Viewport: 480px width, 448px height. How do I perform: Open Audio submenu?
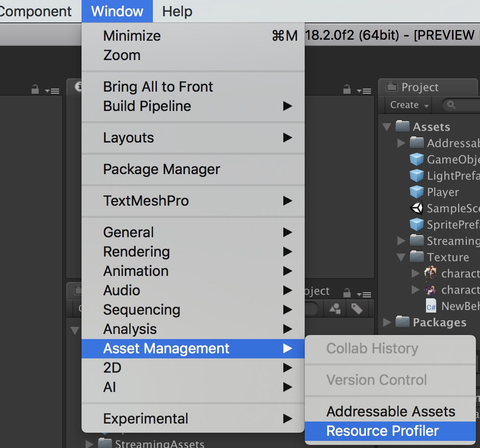(x=193, y=290)
